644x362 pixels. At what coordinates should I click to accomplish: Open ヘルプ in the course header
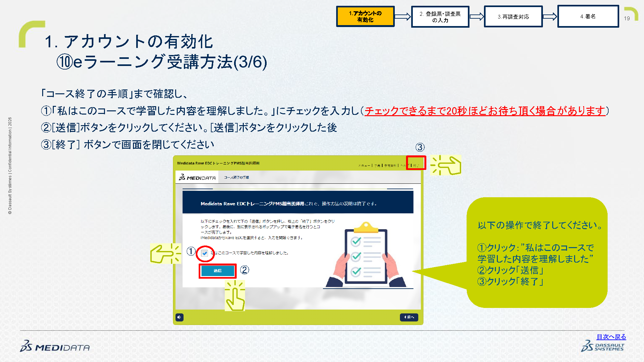[404, 165]
